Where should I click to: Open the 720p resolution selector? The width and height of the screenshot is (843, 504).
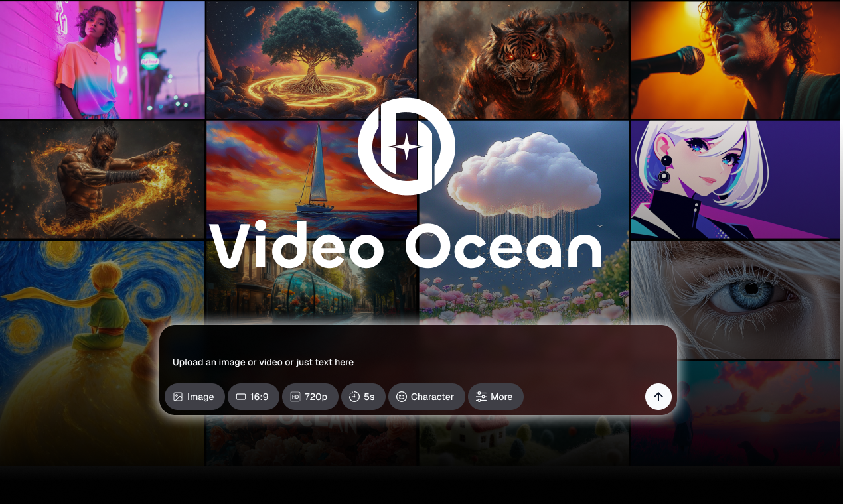point(310,397)
